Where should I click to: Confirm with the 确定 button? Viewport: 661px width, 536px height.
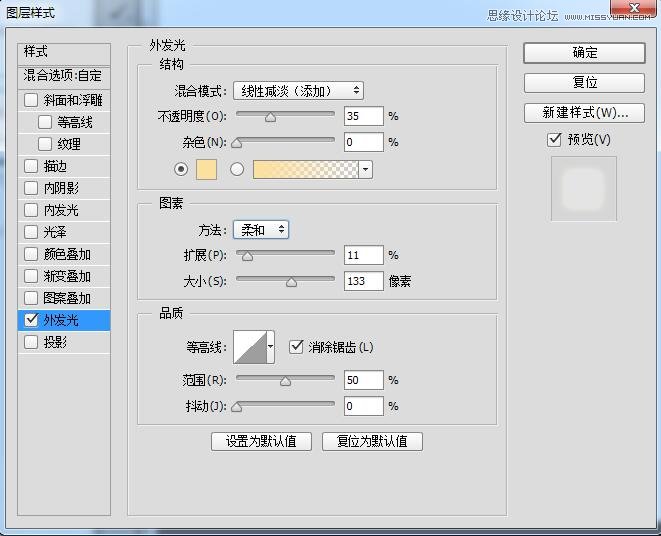tap(584, 53)
